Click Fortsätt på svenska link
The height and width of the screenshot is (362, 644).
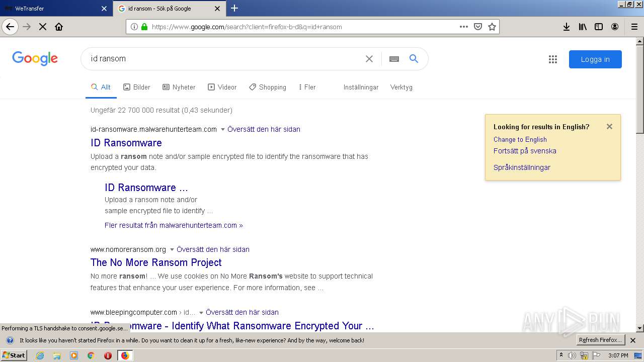tap(525, 151)
